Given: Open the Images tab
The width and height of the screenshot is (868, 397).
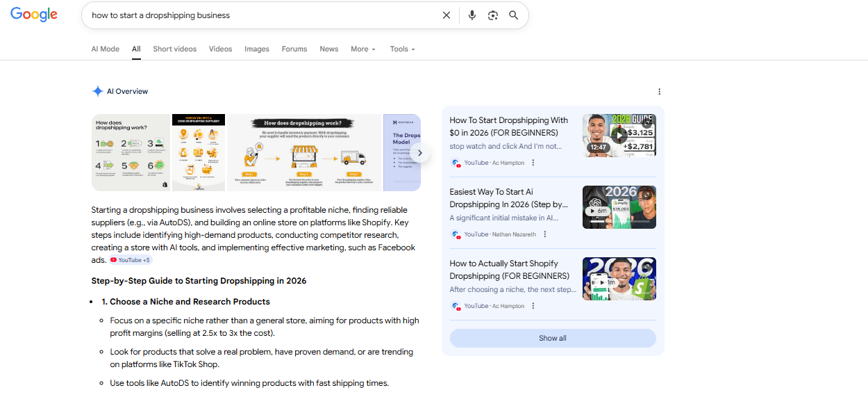Looking at the screenshot, I should tap(257, 49).
